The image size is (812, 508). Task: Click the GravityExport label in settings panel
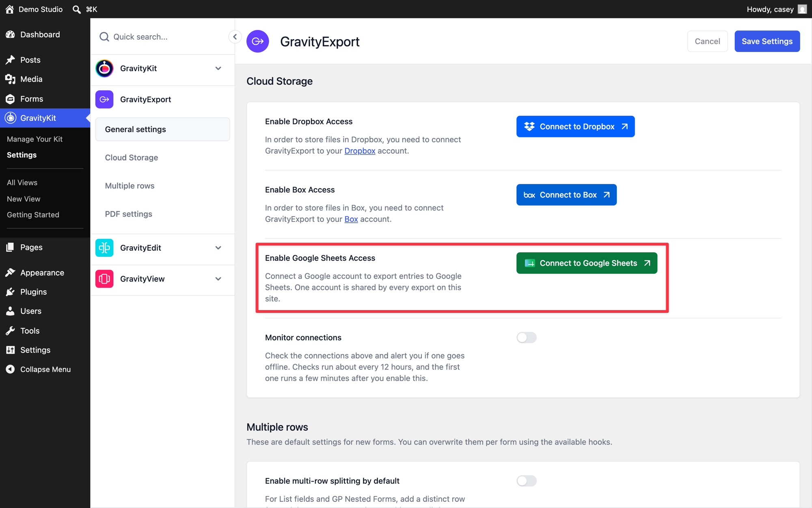tap(145, 99)
